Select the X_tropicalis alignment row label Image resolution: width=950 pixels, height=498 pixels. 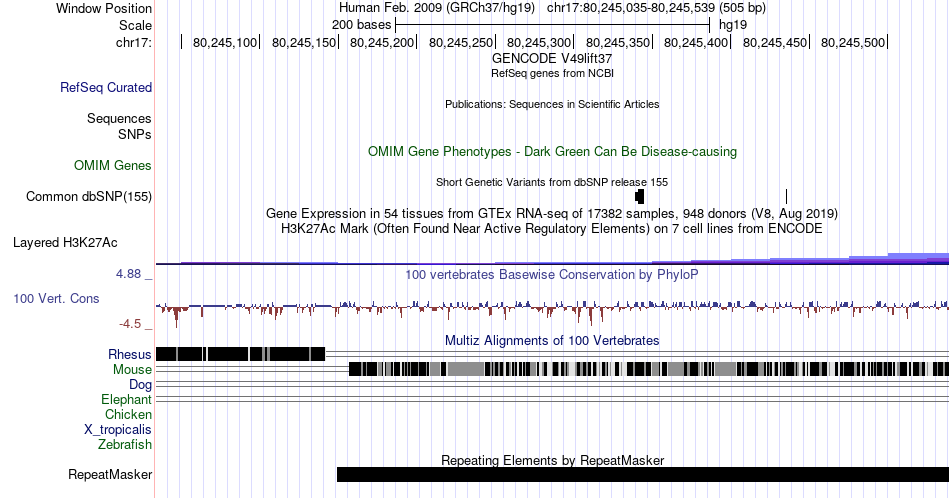[x=118, y=430]
